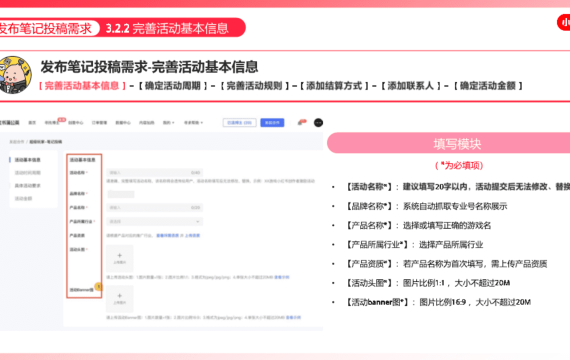Click the 【产品名称*】 bullet line
This screenshot has height=360, width=570.
point(417,225)
